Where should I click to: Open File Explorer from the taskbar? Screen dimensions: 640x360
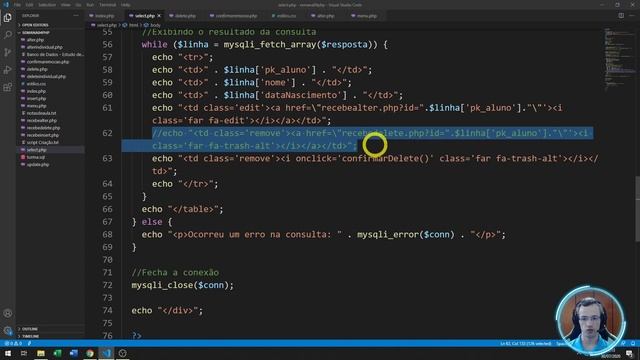(x=41, y=353)
